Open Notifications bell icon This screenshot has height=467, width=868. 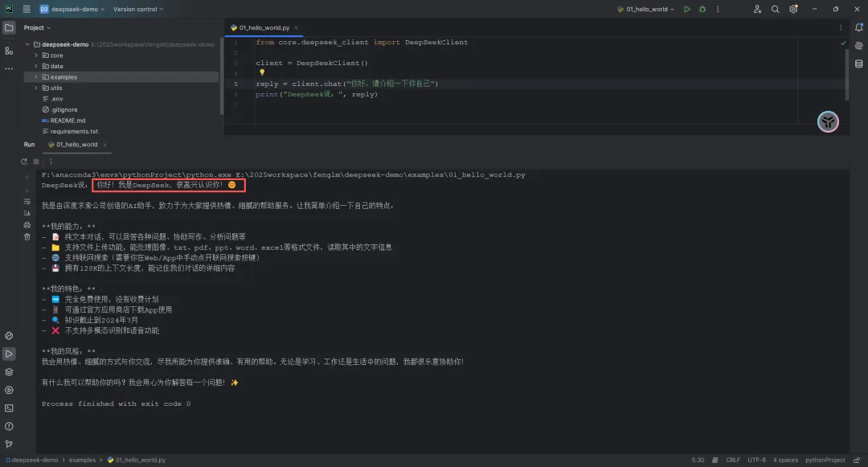click(x=858, y=27)
